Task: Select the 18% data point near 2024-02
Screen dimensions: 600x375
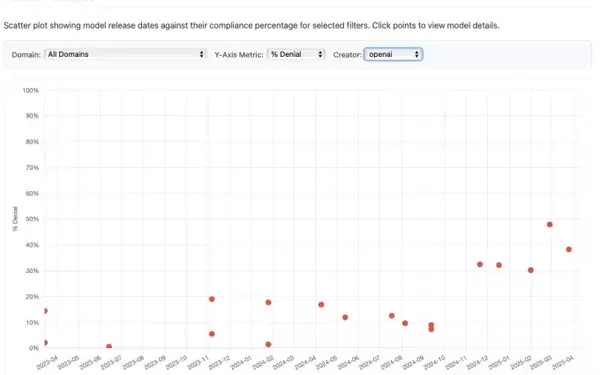Action: point(268,303)
